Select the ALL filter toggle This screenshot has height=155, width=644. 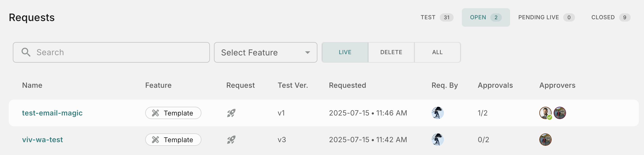point(437,52)
